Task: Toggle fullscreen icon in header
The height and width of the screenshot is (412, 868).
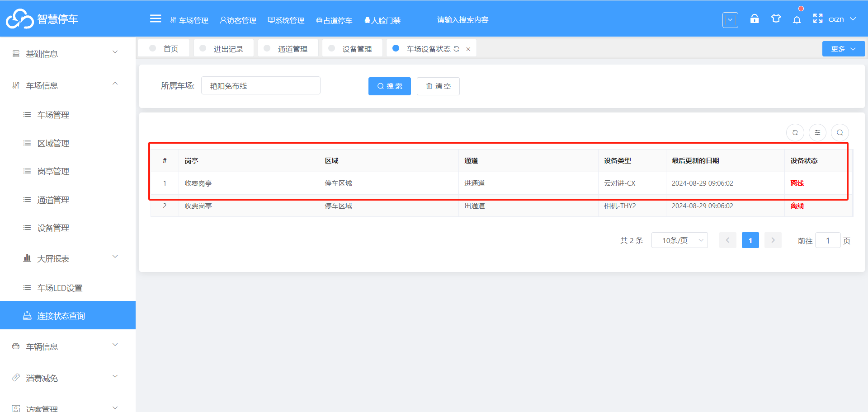Action: coord(818,19)
